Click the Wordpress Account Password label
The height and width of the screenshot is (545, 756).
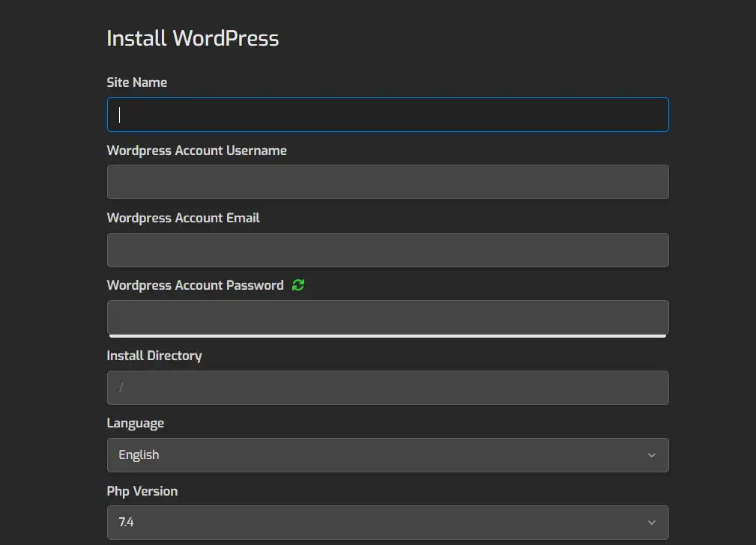point(196,285)
